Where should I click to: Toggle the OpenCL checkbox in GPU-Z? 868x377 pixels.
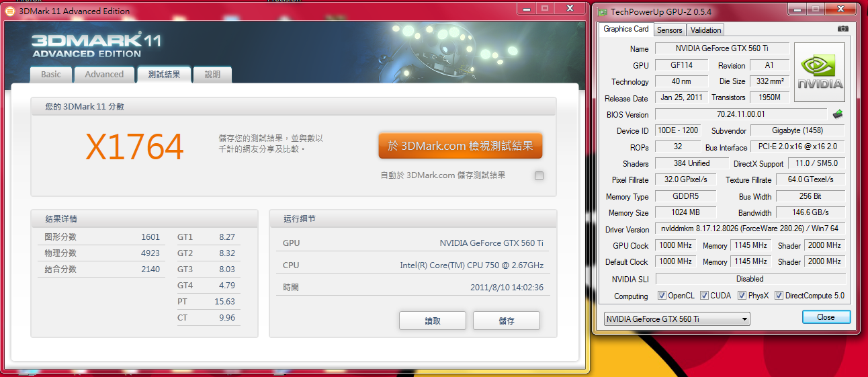coord(662,296)
